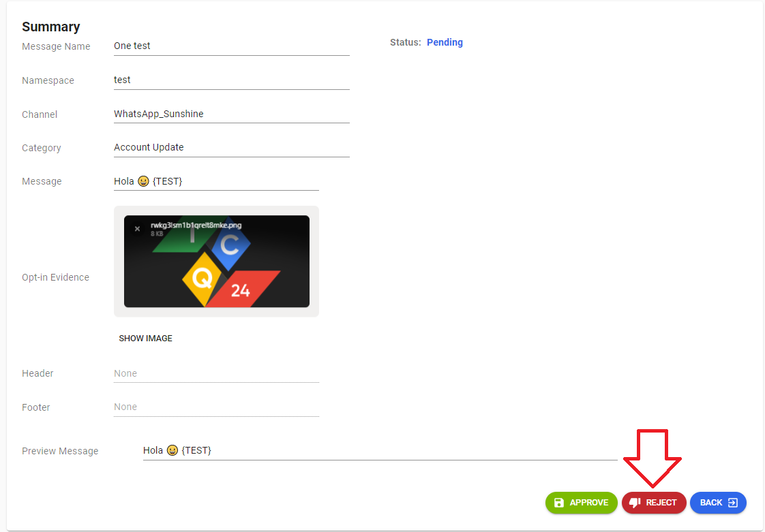Screen dimensions: 765x532
Task: Click the Opt-in Evidence label
Action: (55, 277)
